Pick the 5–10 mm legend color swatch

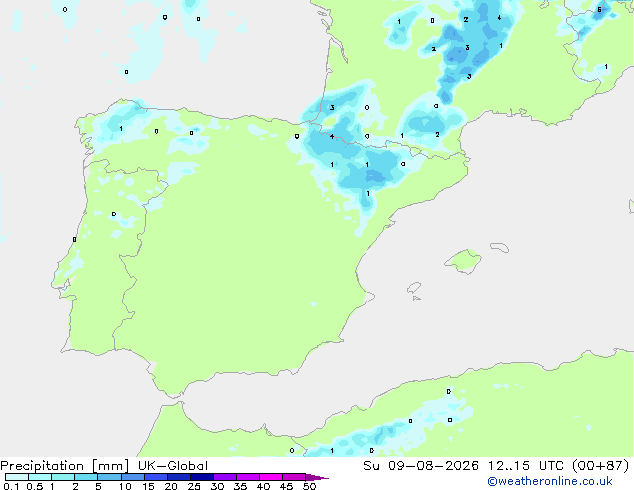click(x=109, y=477)
